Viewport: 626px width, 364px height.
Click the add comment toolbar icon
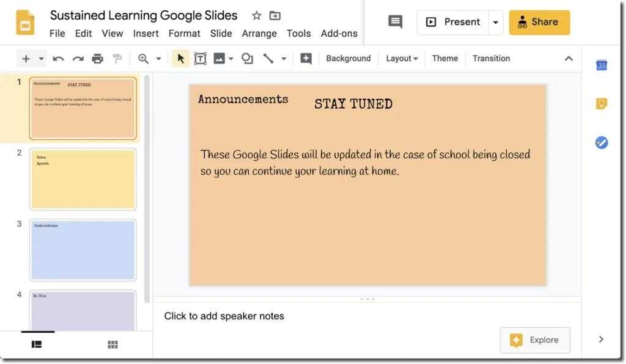306,59
